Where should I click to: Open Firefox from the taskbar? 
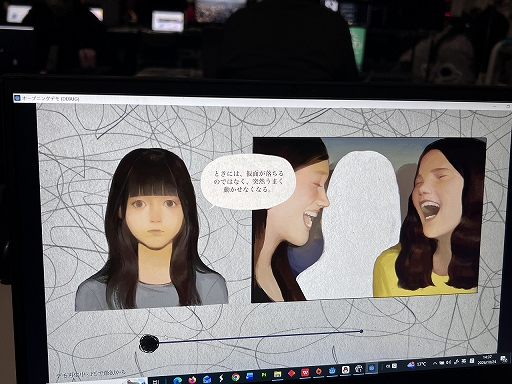pyautogui.click(x=192, y=379)
